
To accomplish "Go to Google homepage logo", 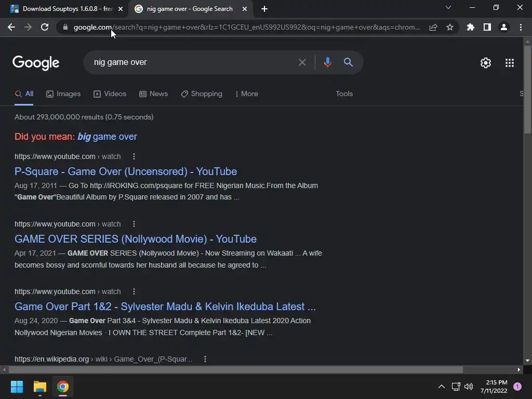I will point(36,63).
